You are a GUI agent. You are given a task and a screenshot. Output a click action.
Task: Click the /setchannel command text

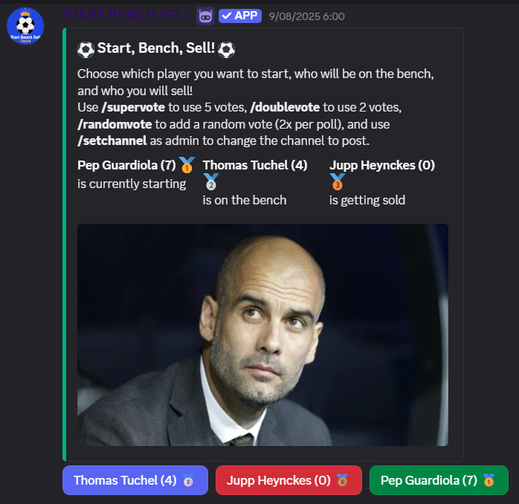click(112, 141)
